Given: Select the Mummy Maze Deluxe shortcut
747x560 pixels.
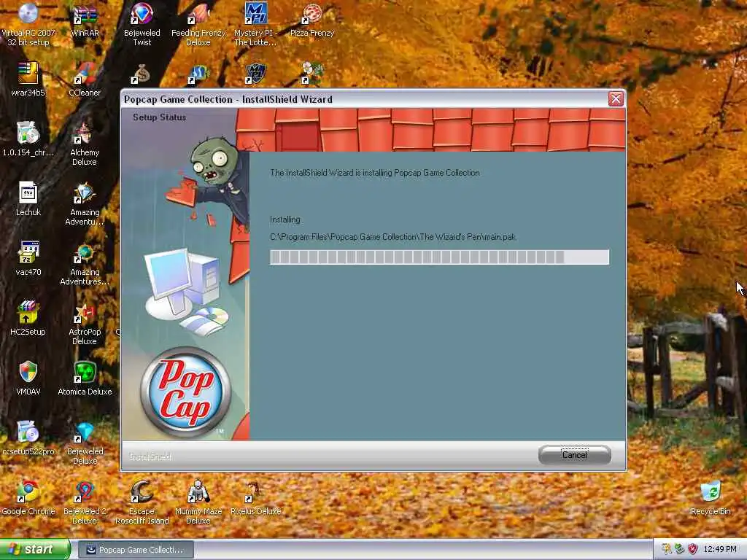Looking at the screenshot, I should tap(198, 503).
